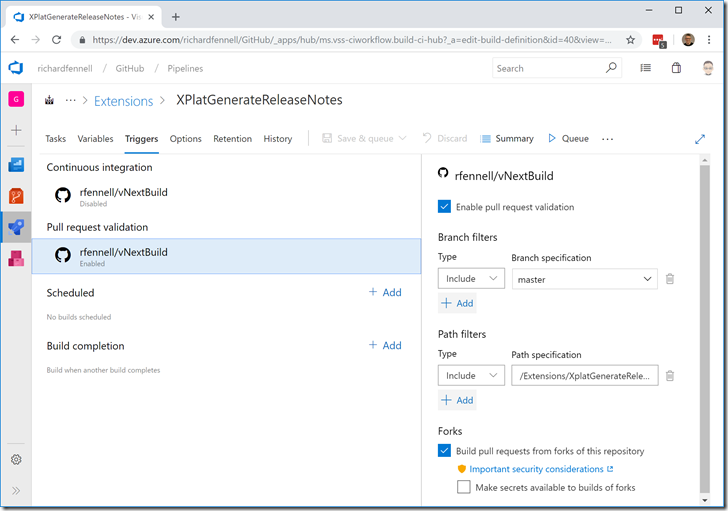Open Test Plans from the left sidebar
Viewport: 728px width, 511px height.
click(16, 258)
